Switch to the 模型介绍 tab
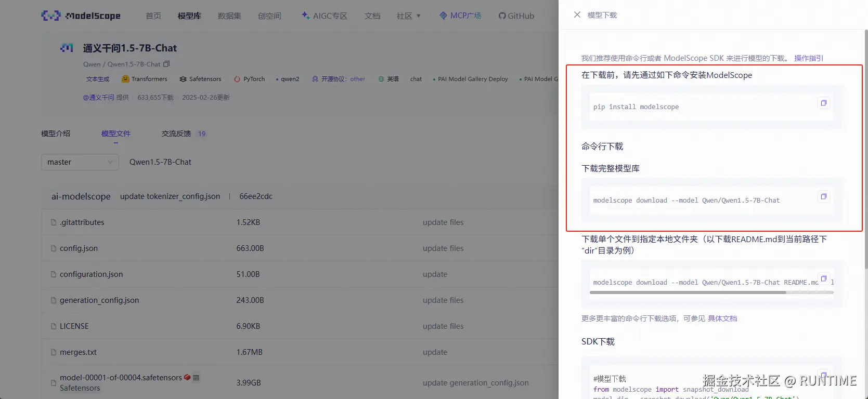Image resolution: width=868 pixels, height=399 pixels. [56, 134]
